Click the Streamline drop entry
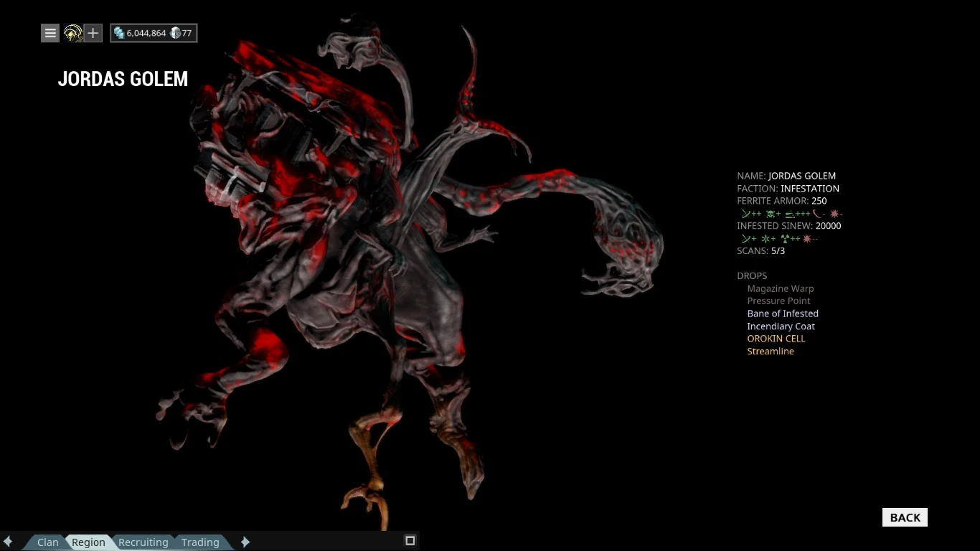 pyautogui.click(x=770, y=352)
